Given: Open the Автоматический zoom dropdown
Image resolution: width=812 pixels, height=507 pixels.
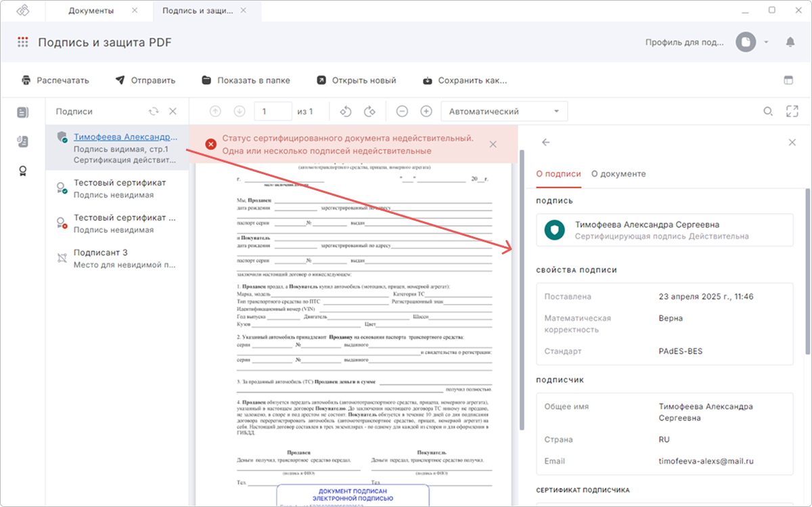Looking at the screenshot, I should coord(504,111).
